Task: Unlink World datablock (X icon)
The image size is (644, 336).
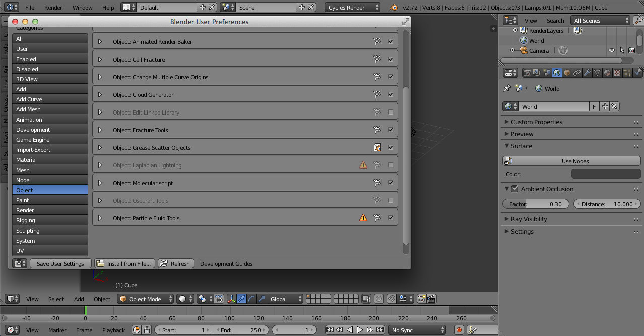Action: pyautogui.click(x=614, y=106)
